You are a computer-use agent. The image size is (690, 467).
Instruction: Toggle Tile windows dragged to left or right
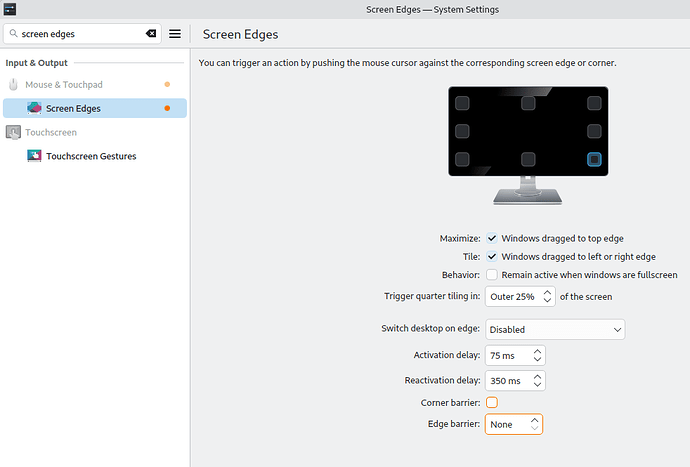point(492,256)
